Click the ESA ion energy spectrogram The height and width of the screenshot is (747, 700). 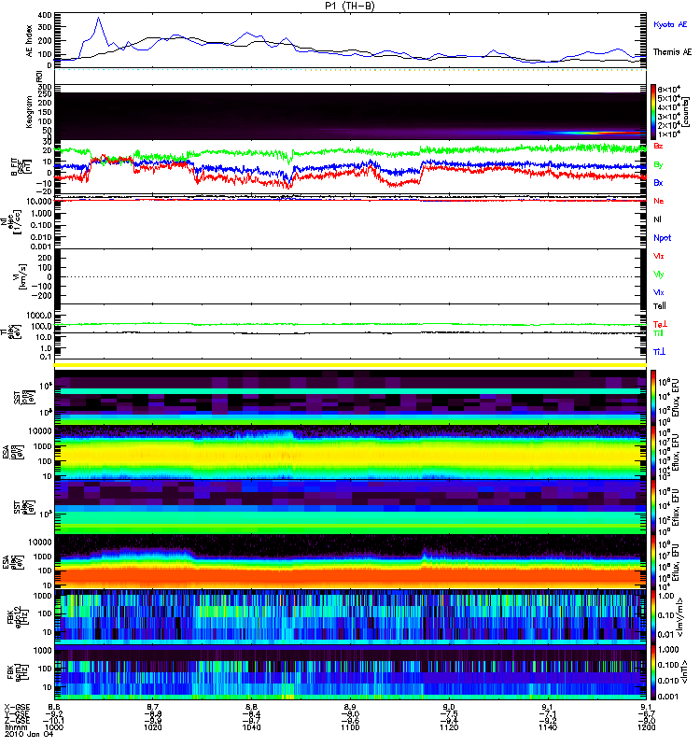coord(350,453)
